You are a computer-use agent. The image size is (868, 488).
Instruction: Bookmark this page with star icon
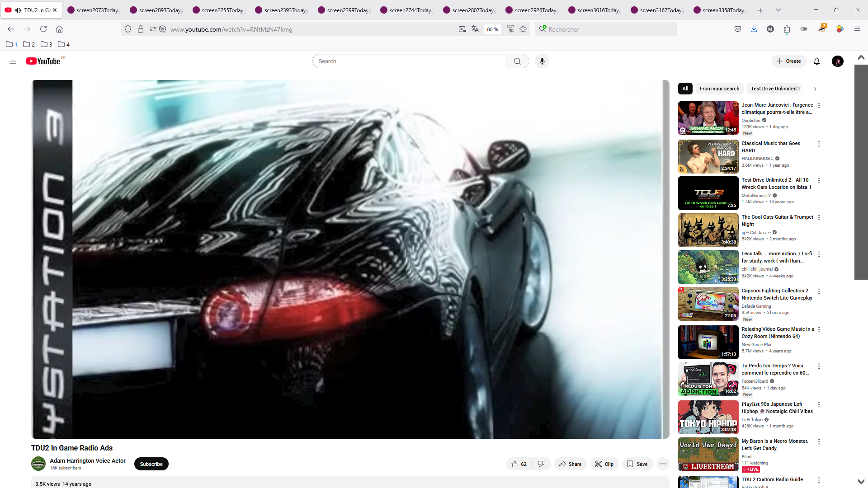(x=523, y=29)
